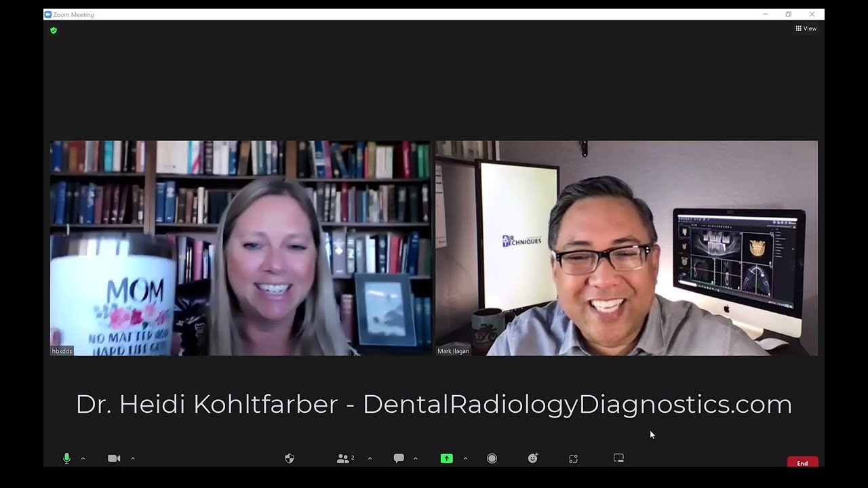Stop video using camera icon
The image size is (868, 488).
[114, 459]
